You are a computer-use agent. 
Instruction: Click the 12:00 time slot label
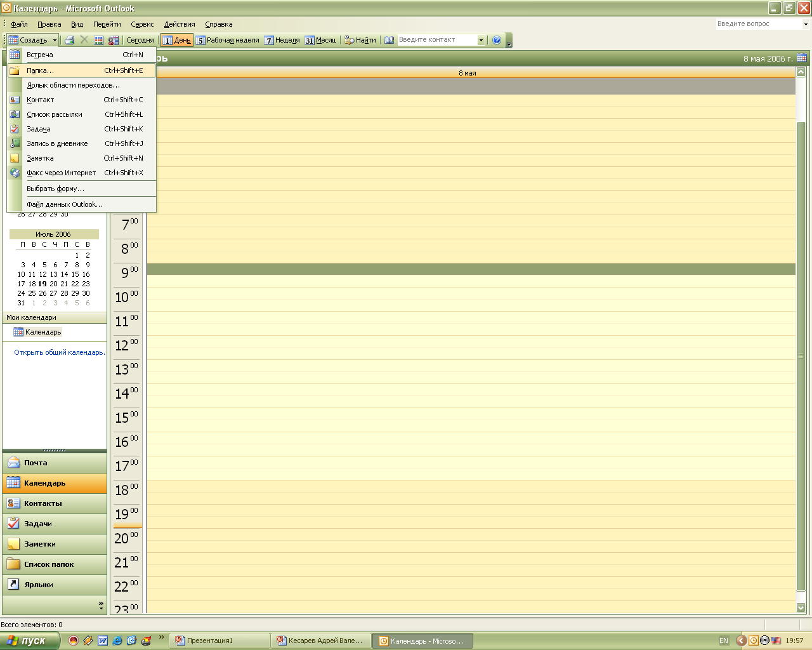[127, 345]
